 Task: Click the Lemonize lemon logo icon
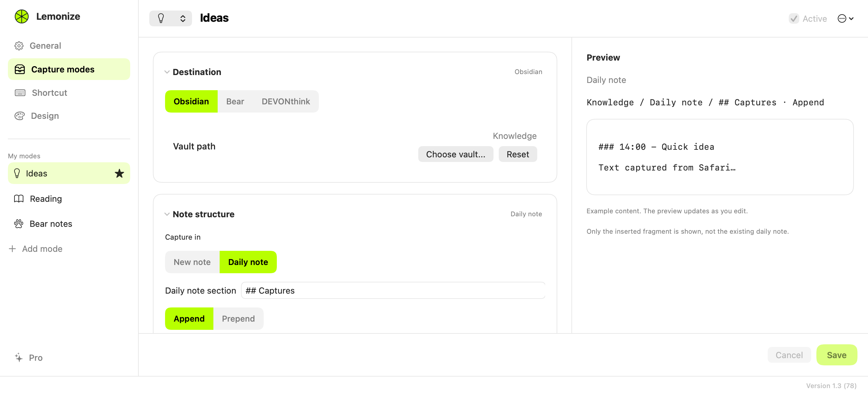(22, 16)
